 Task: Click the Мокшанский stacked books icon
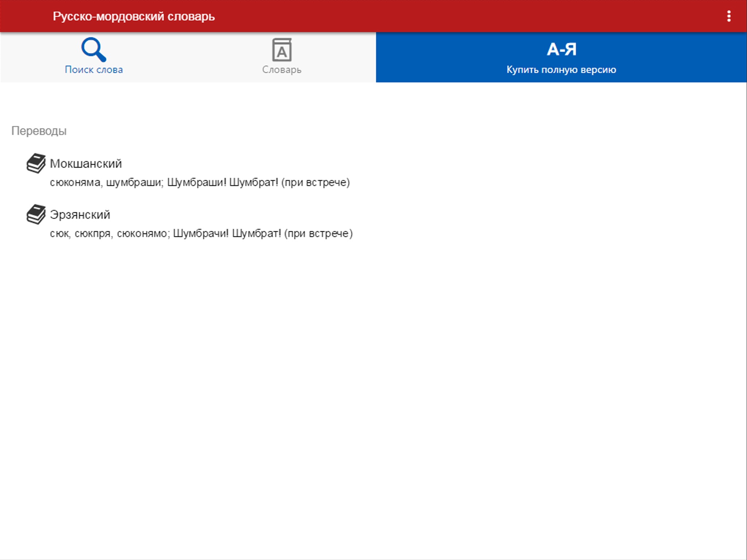tap(36, 163)
